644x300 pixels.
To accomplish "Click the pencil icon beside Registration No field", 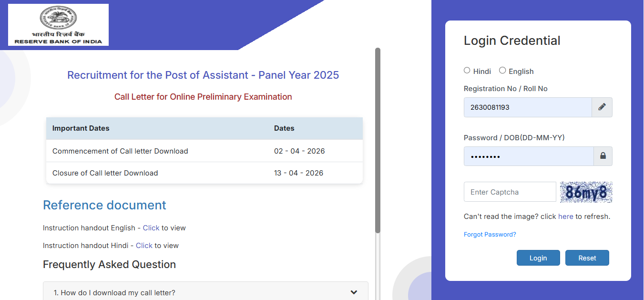I will point(602,107).
